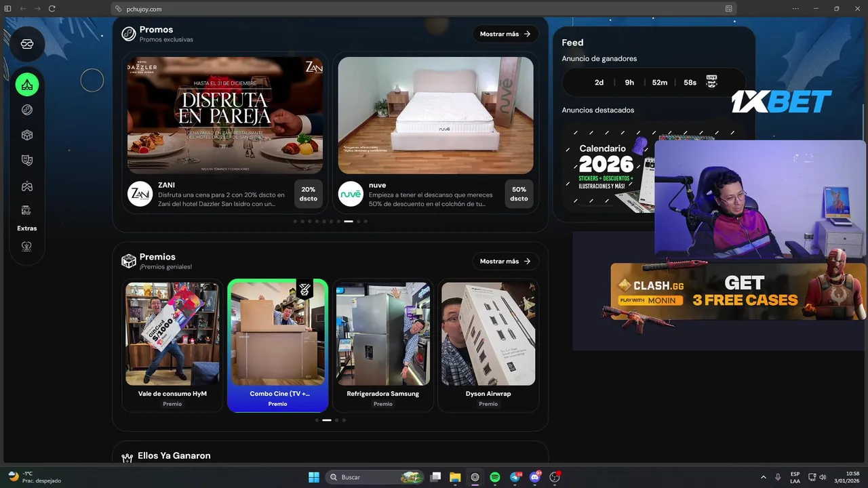The height and width of the screenshot is (488, 868).
Task: Click the taskbar Buscar search box
Action: tap(375, 477)
